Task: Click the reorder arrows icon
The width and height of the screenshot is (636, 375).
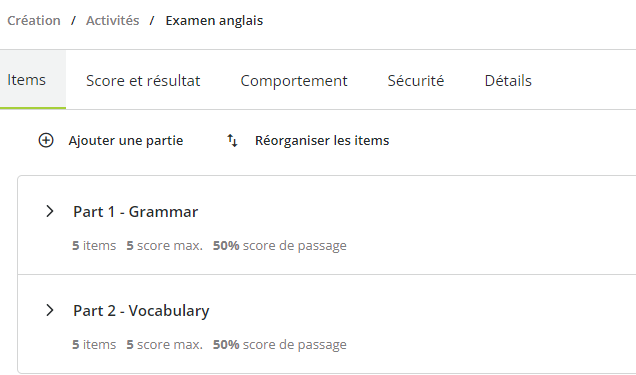Action: (x=232, y=140)
